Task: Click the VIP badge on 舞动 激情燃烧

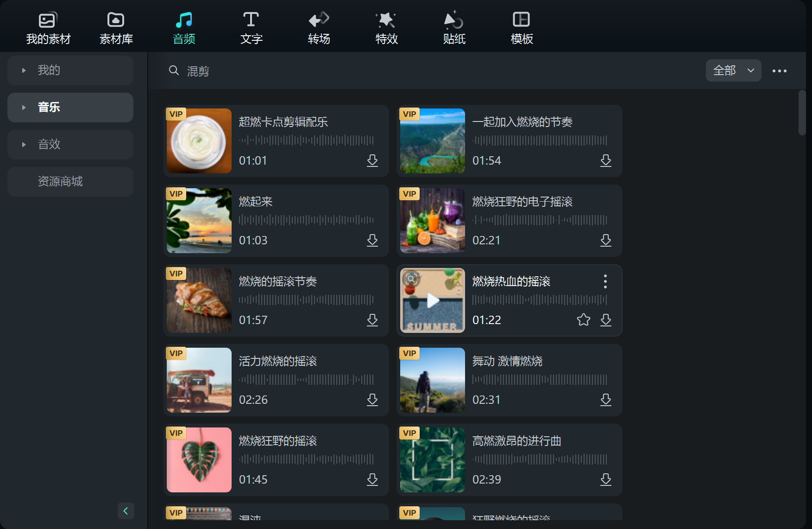Action: coord(409,353)
